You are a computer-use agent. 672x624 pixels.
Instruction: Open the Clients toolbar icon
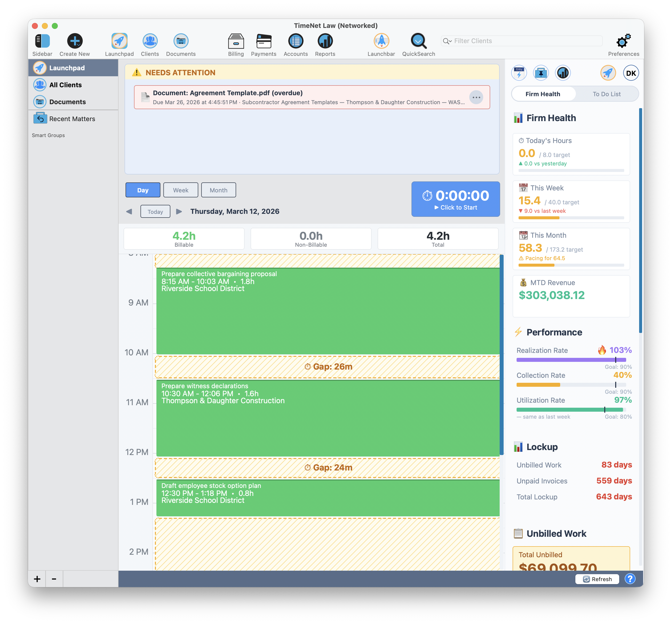[150, 41]
